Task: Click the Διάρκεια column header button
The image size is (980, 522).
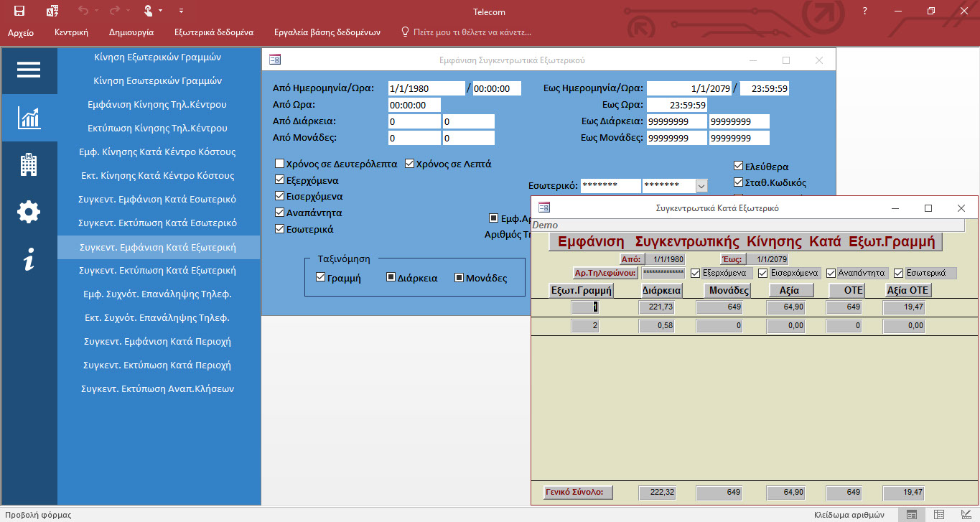Action: coord(661,291)
